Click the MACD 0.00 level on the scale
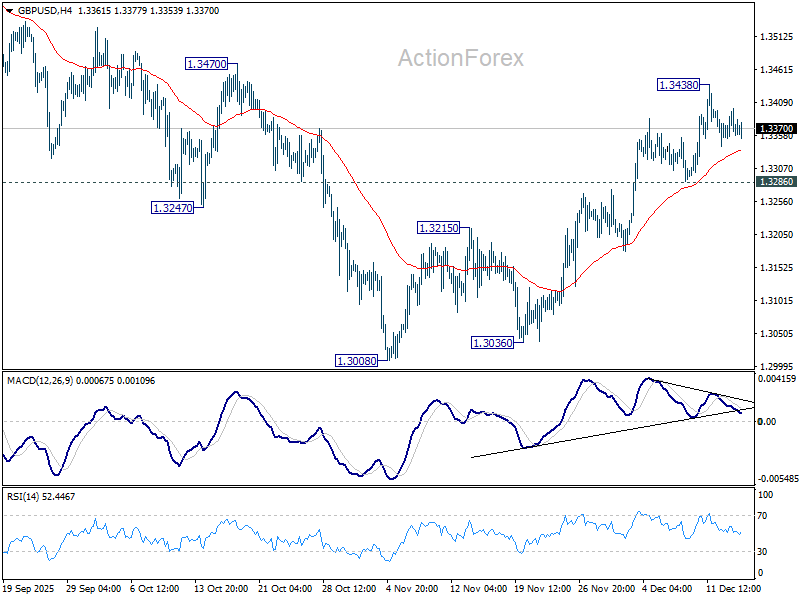 [765, 421]
